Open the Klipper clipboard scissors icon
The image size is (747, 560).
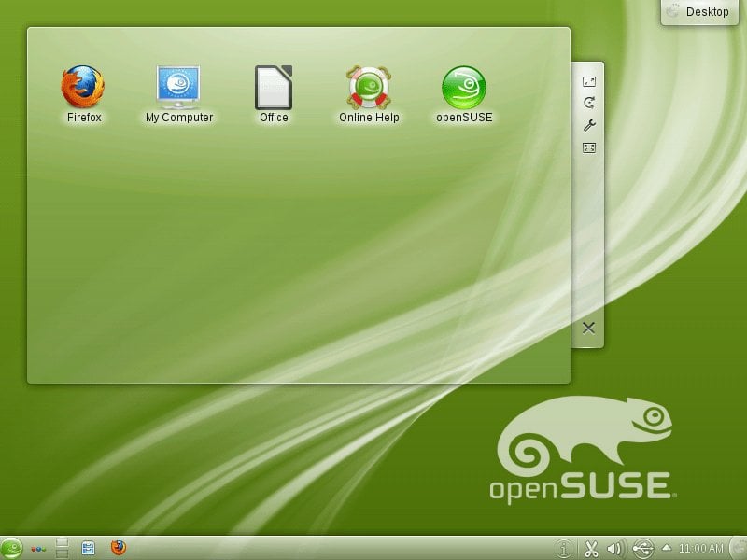point(591,548)
